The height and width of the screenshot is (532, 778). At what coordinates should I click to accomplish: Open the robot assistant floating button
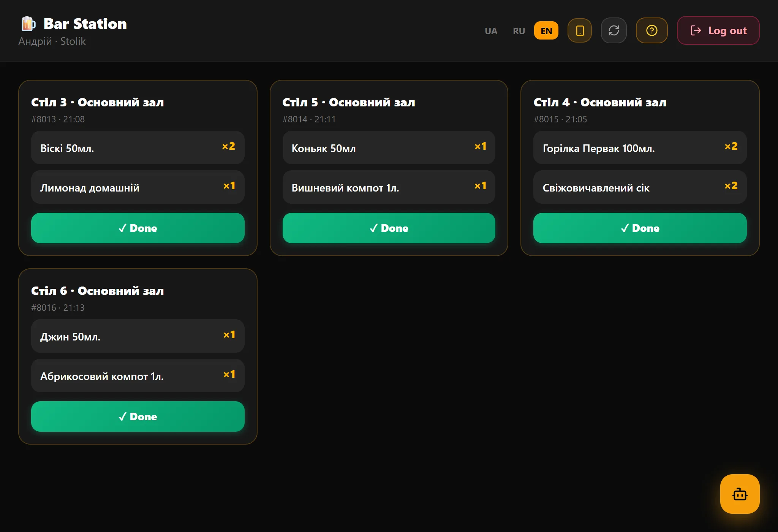pos(740,494)
